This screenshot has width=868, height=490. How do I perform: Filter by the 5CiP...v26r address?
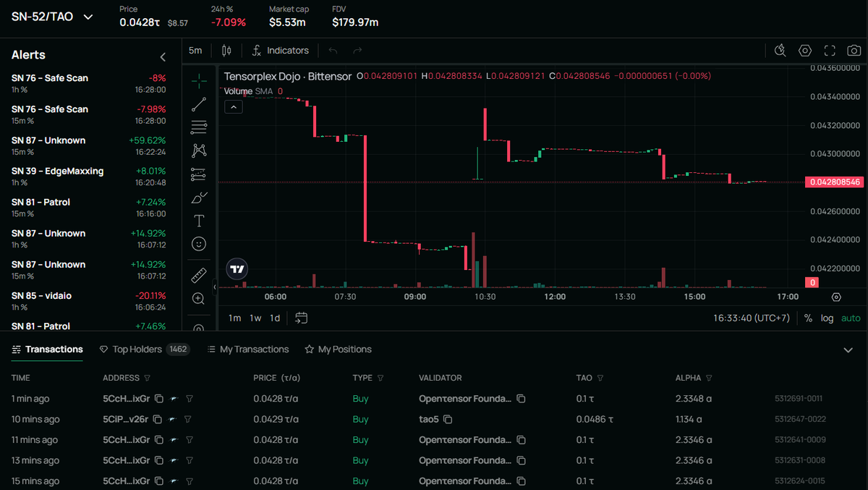[187, 419]
